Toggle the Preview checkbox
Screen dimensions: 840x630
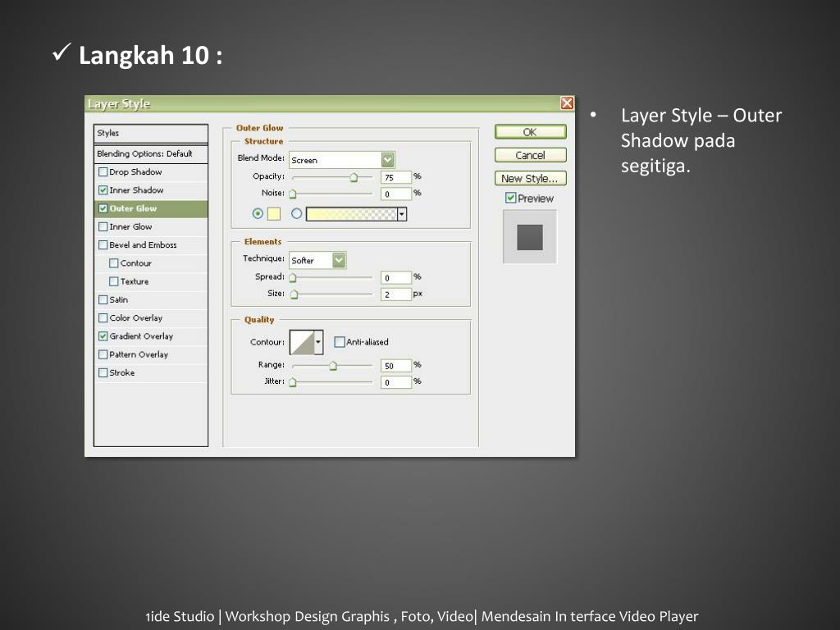(510, 199)
